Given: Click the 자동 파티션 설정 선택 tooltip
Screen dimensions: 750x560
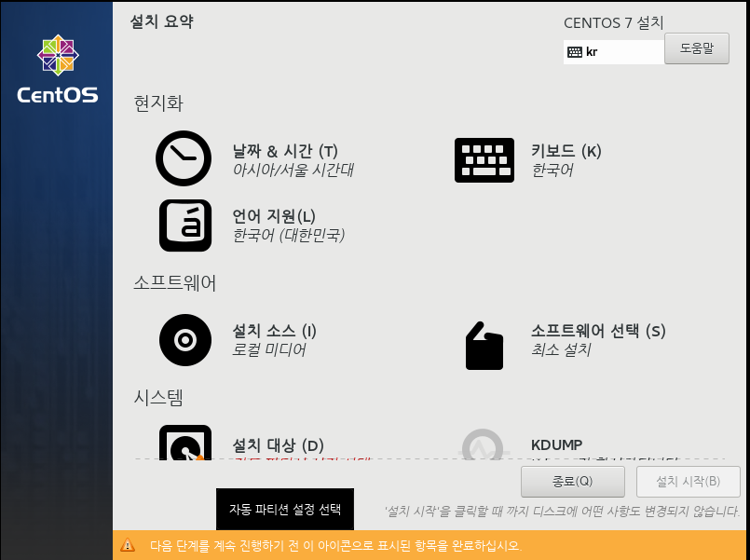Looking at the screenshot, I should [x=285, y=510].
